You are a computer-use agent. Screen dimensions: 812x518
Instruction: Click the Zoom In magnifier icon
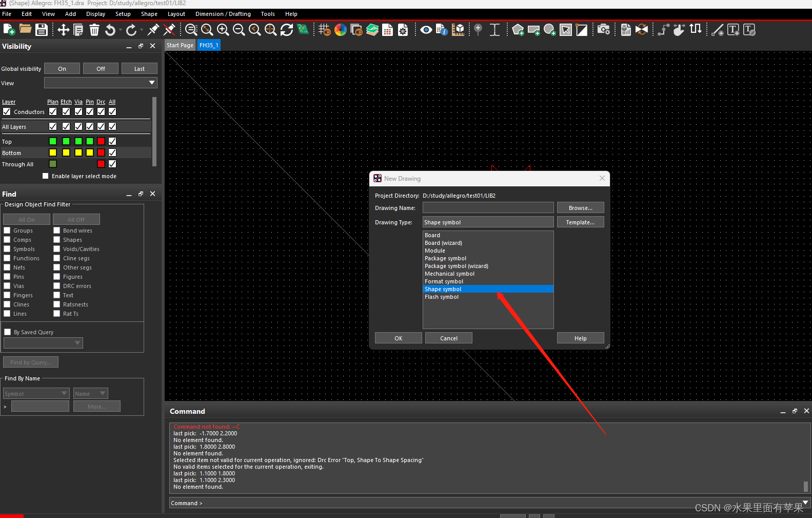[x=223, y=30]
